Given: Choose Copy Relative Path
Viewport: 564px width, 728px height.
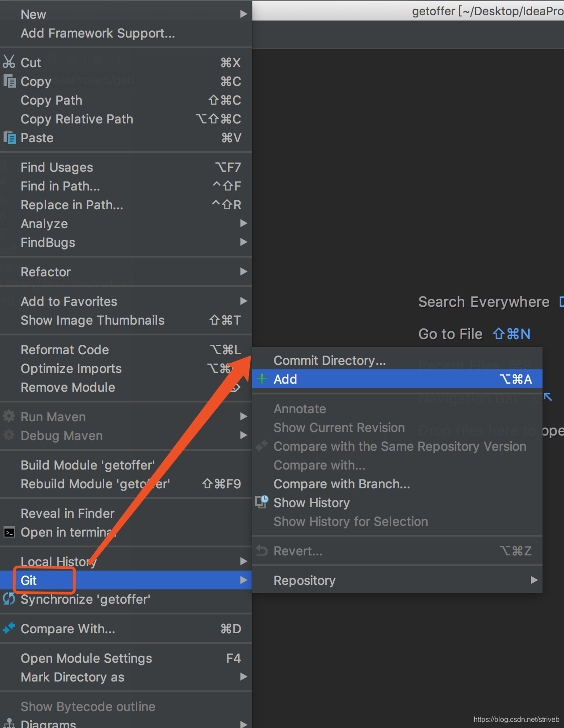Looking at the screenshot, I should 126,119.
